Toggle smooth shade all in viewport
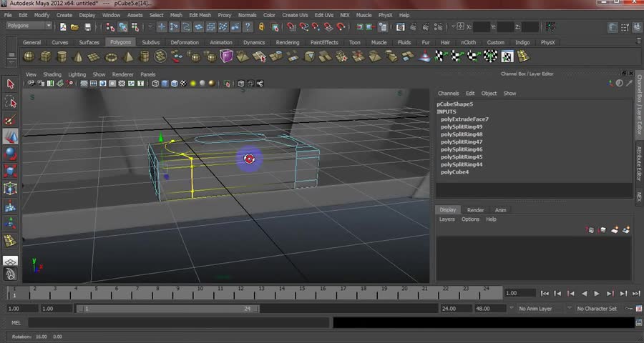This screenshot has height=343, width=644. click(x=165, y=84)
